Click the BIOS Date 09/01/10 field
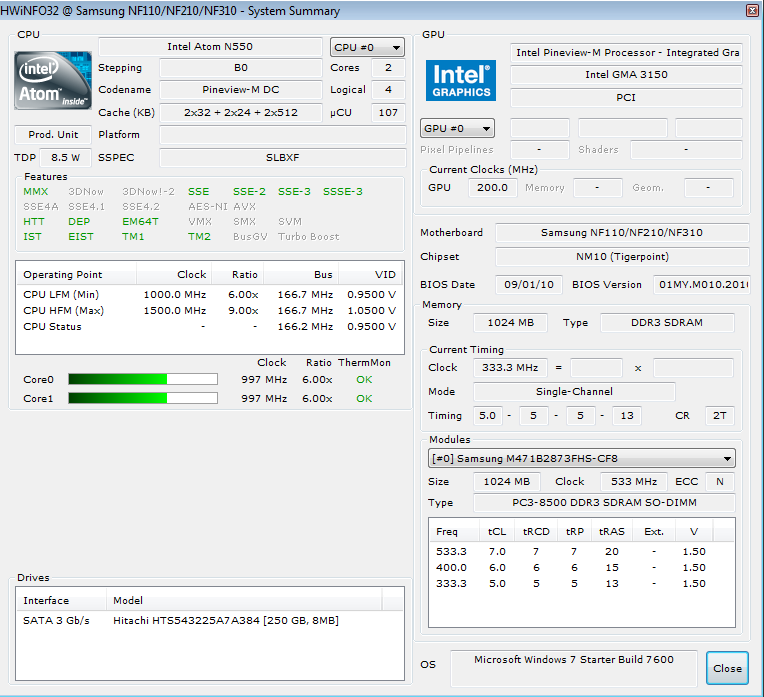The height and width of the screenshot is (697, 764). click(529, 285)
